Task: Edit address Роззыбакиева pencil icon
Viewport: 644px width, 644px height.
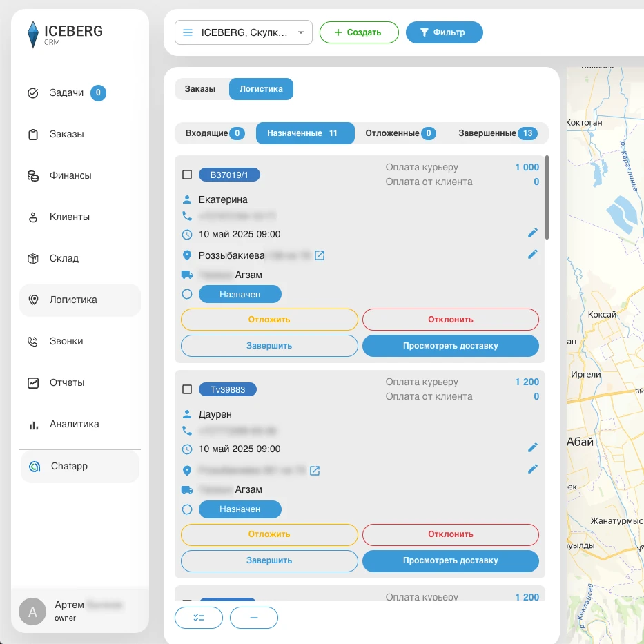Action: tap(533, 255)
